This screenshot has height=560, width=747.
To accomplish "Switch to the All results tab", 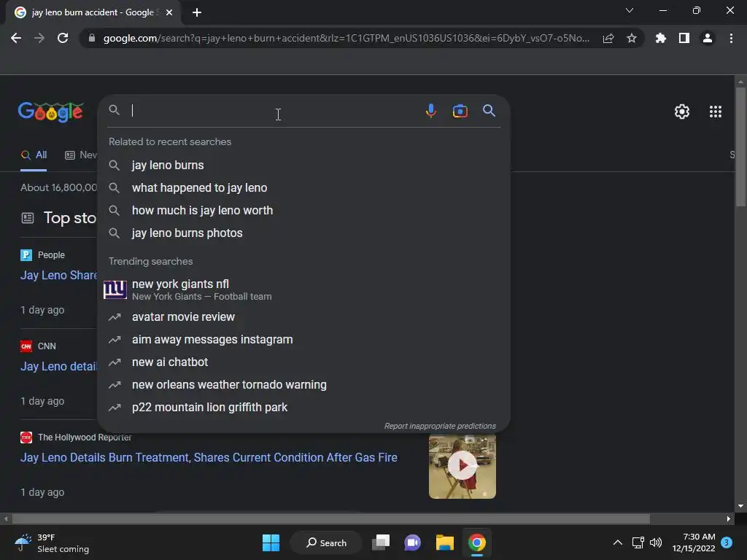I will (x=34, y=155).
